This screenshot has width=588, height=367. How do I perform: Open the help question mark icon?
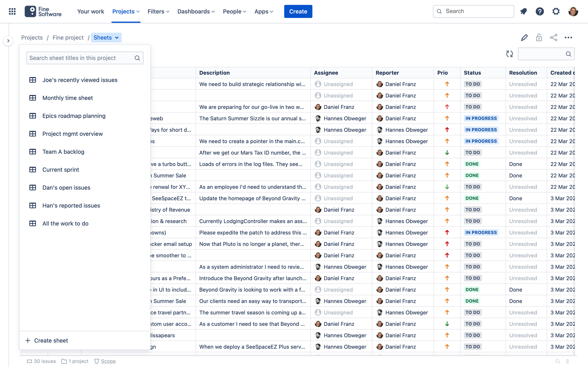[540, 11]
